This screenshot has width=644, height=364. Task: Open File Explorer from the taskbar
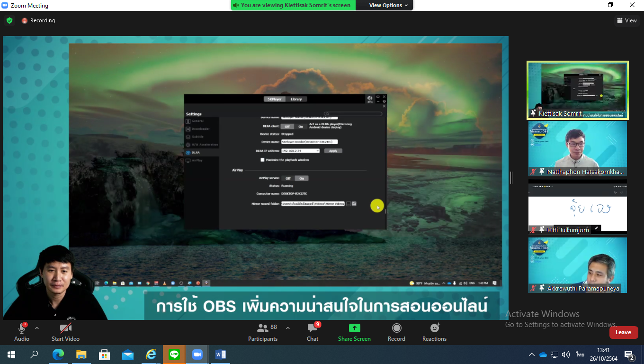[81, 355]
